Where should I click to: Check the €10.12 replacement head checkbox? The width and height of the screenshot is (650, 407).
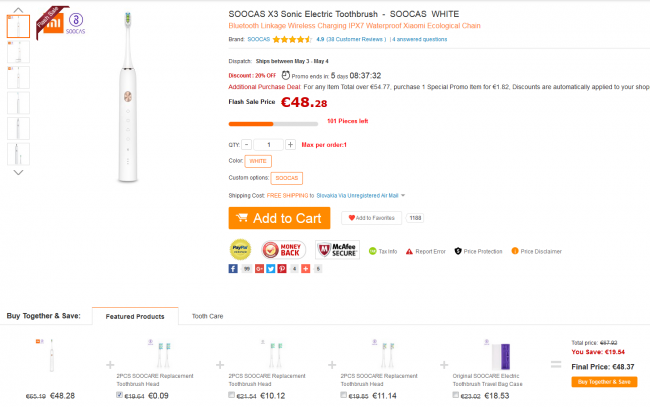[232, 395]
